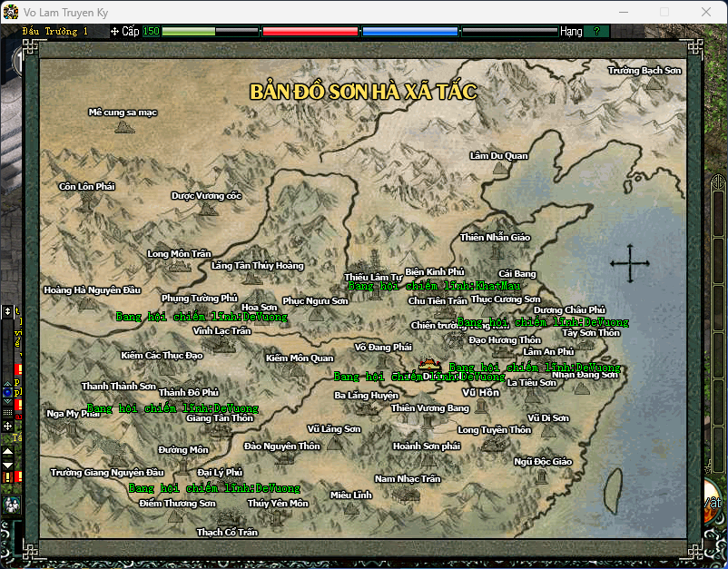
Task: Click the Thiên Nhẫn Giáo tower marker icon
Action: 497,252
